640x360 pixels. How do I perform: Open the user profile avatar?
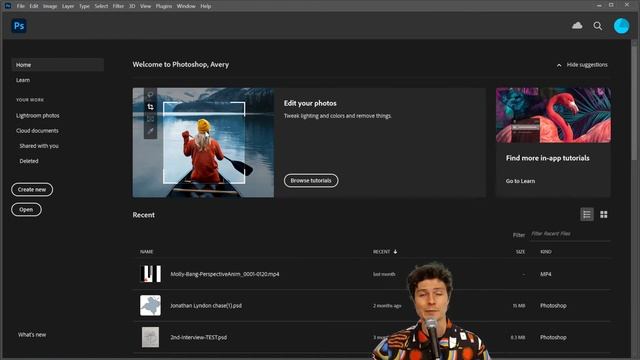621,26
